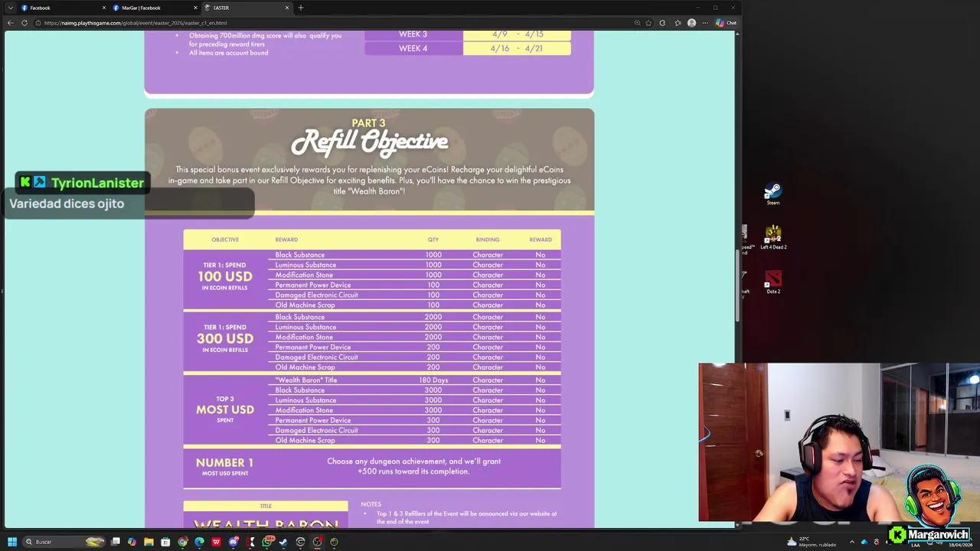Image resolution: width=980 pixels, height=551 pixels.
Task: Click the MOST USD top 3 label
Action: [x=225, y=409]
